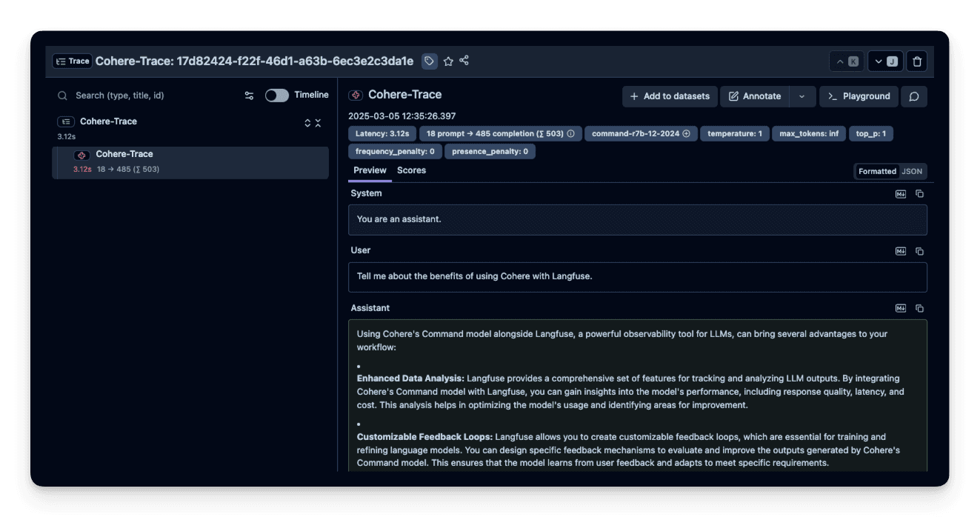The height and width of the screenshot is (517, 980).
Task: Copy the Assistant message content
Action: [919, 308]
